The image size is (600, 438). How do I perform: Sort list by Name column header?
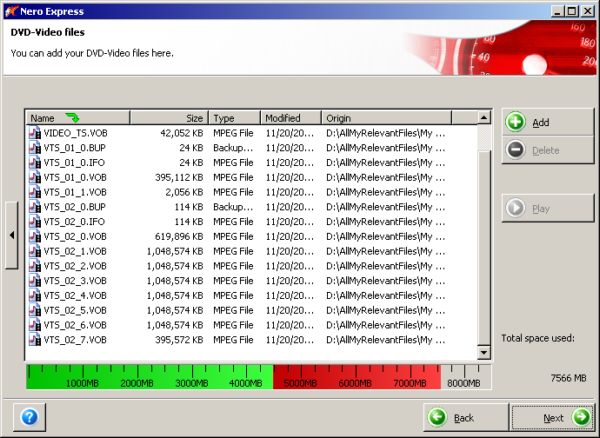tap(78, 118)
